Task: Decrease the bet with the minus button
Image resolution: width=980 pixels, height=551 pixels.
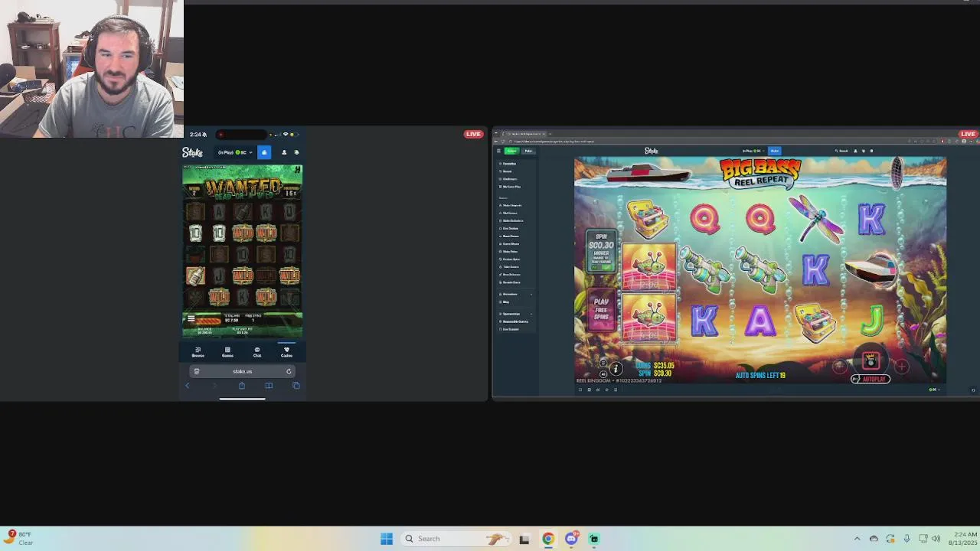Action: (840, 367)
